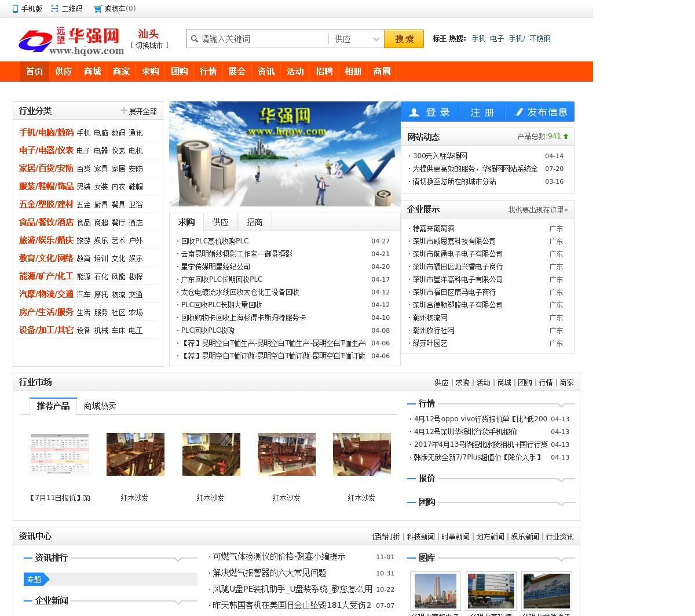
Task: Open the 解决燃气报警器的六大常见问题 article
Action: pyautogui.click(x=270, y=573)
